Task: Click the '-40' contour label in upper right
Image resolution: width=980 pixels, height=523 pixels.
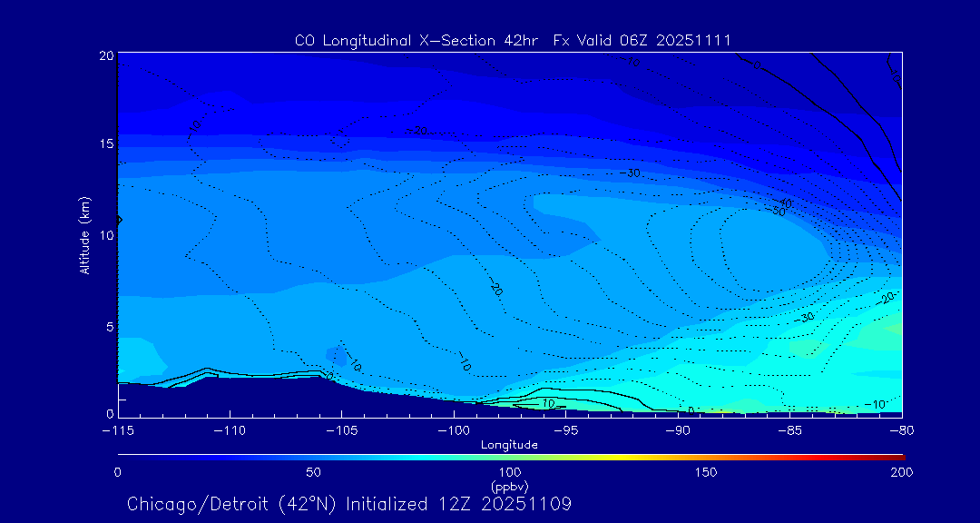Action: click(x=785, y=202)
